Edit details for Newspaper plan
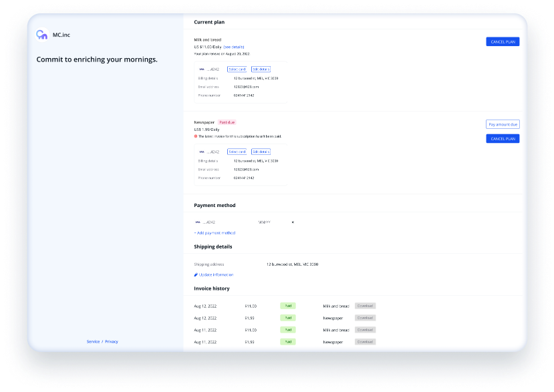The width and height of the screenshot is (554, 392). [261, 152]
